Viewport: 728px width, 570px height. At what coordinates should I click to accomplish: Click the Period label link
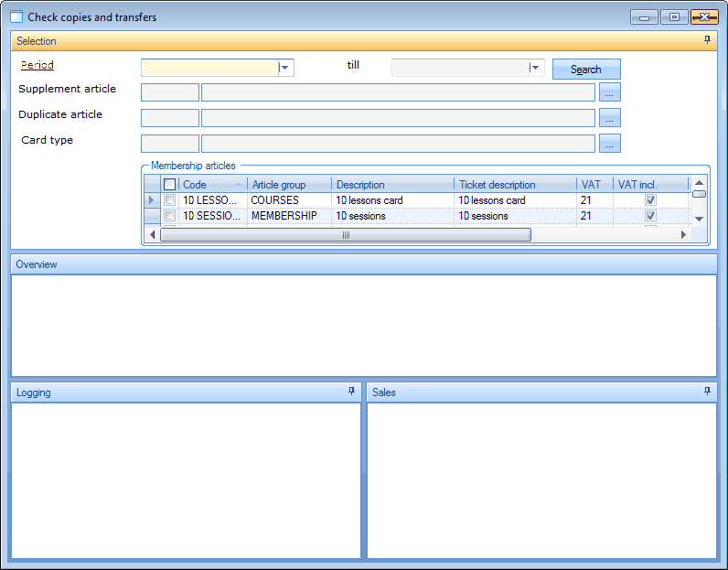(37, 65)
